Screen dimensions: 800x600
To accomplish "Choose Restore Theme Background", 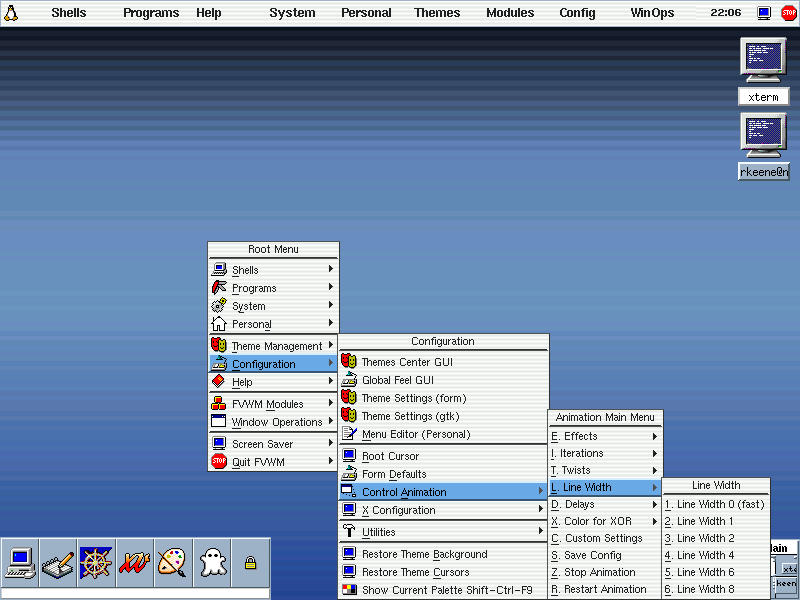I will point(443,554).
